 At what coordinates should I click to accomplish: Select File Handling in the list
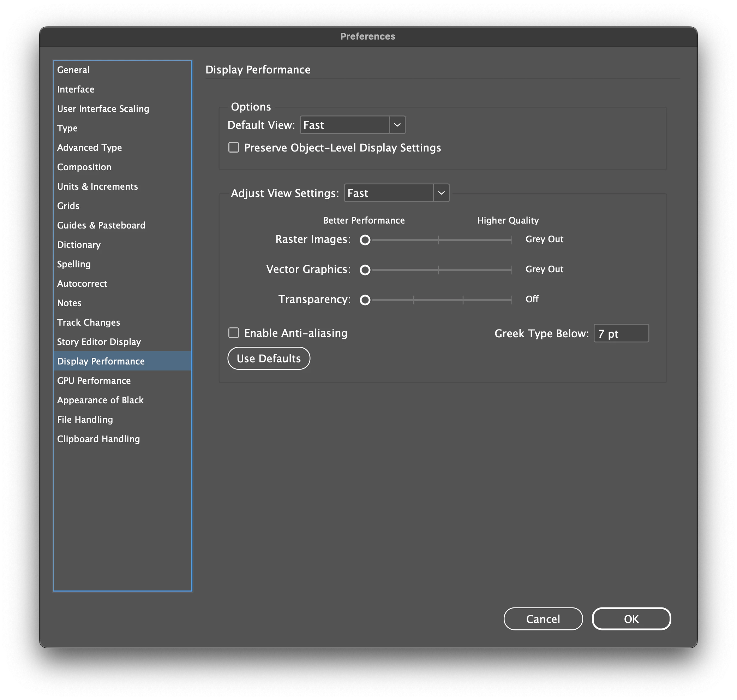(x=85, y=420)
